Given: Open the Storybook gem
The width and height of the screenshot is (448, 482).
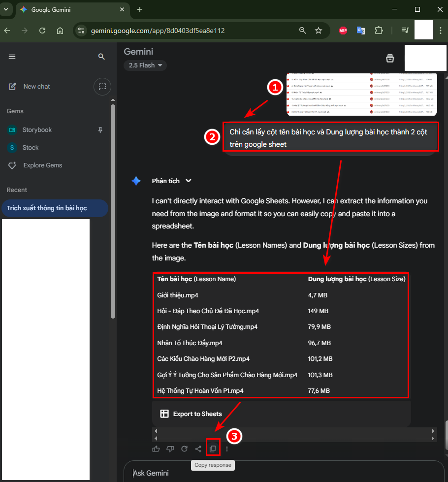Looking at the screenshot, I should point(37,129).
